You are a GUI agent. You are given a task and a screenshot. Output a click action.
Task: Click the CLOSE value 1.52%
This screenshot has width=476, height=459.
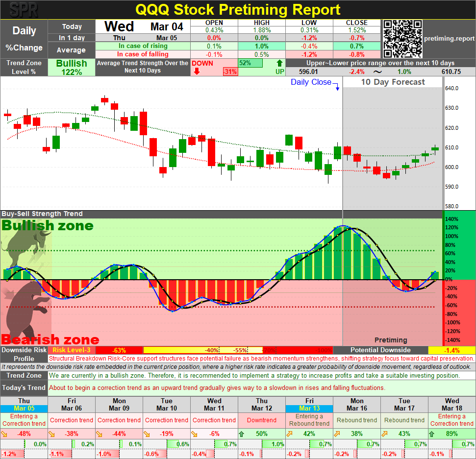coord(357,30)
